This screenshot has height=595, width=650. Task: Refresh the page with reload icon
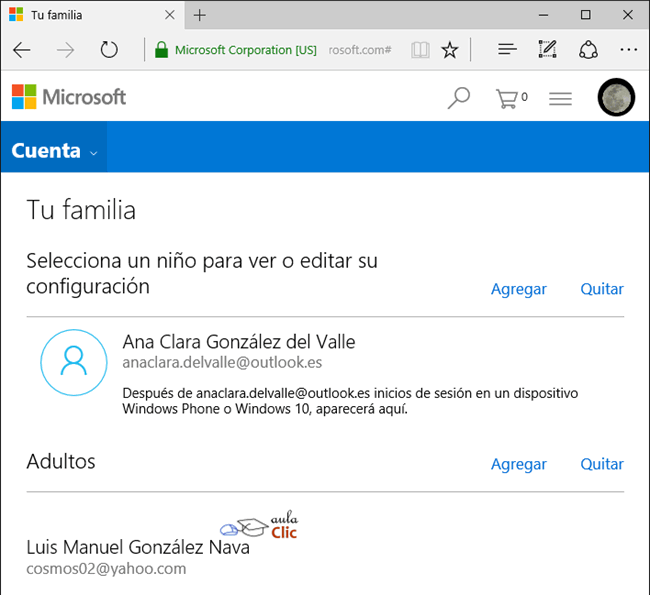(109, 49)
